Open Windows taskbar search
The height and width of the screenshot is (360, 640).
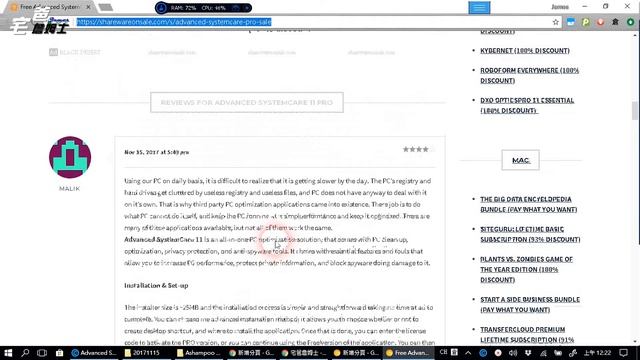(25, 353)
